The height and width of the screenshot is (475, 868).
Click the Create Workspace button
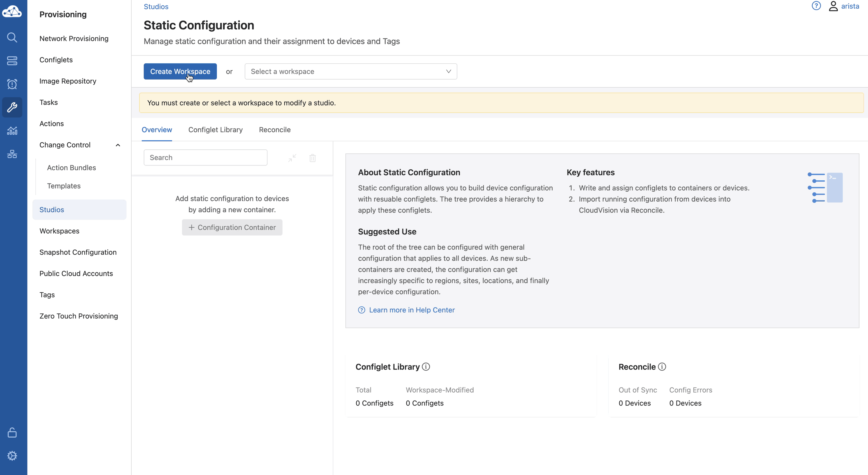180,71
